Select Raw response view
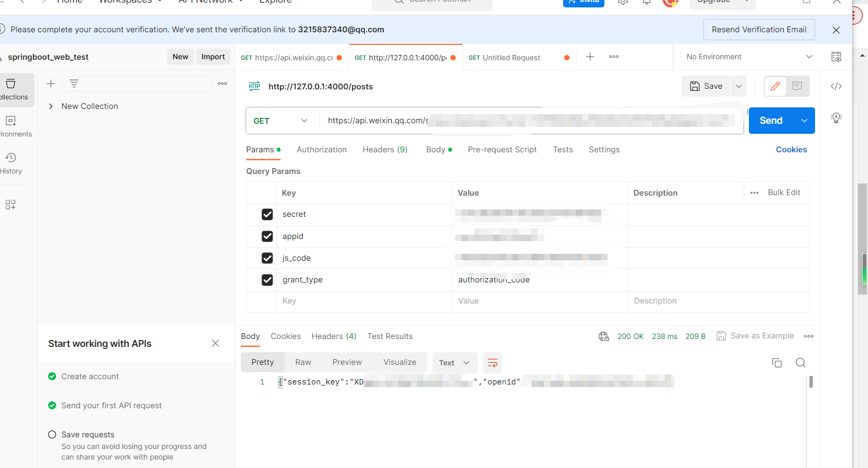 (x=303, y=362)
